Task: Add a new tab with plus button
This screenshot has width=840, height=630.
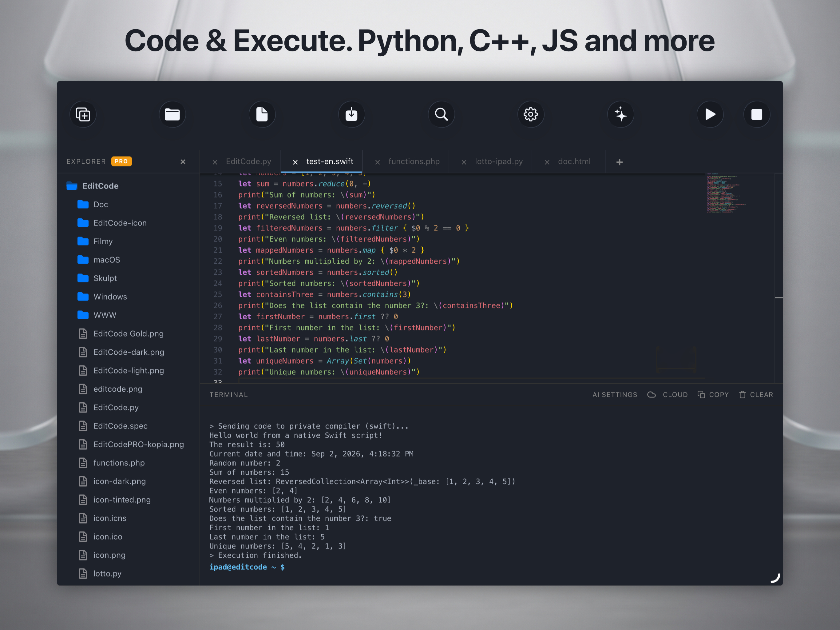Action: pyautogui.click(x=619, y=162)
